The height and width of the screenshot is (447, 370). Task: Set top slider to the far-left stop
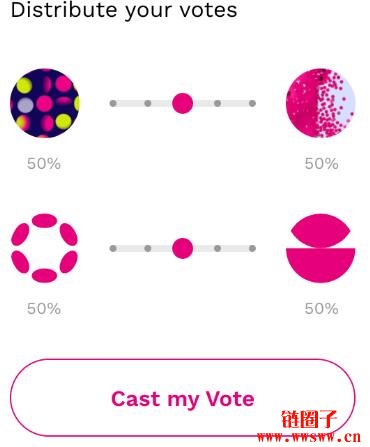click(113, 103)
